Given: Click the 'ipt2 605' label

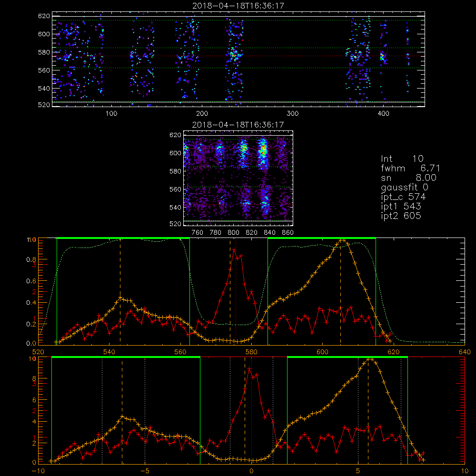Looking at the screenshot, I should 401,216.
